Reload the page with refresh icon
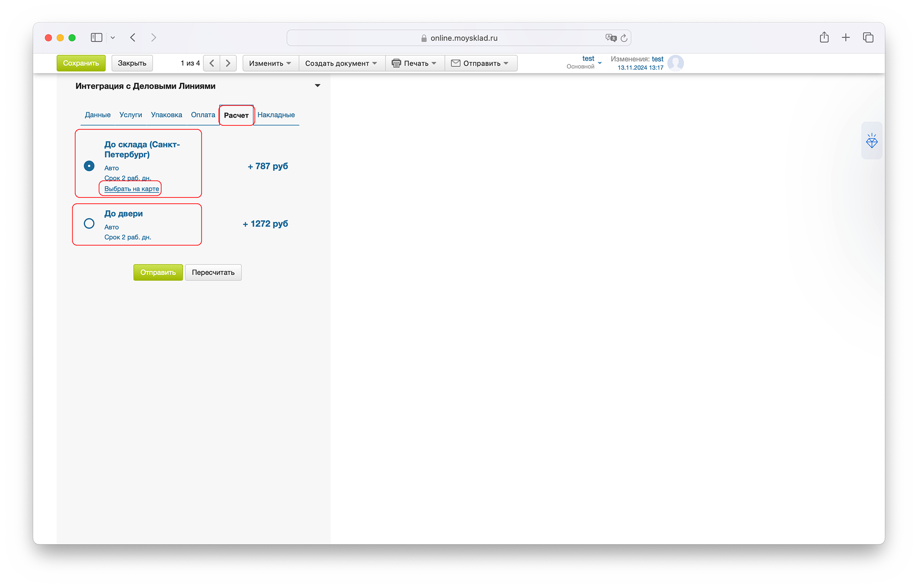Viewport: 918px width, 588px height. pos(624,38)
